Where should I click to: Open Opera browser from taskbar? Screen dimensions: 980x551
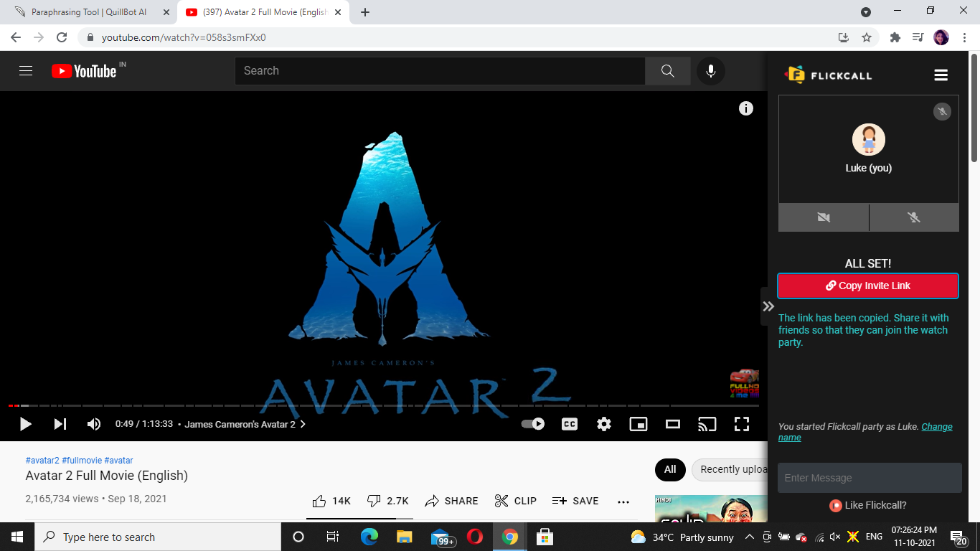(474, 537)
